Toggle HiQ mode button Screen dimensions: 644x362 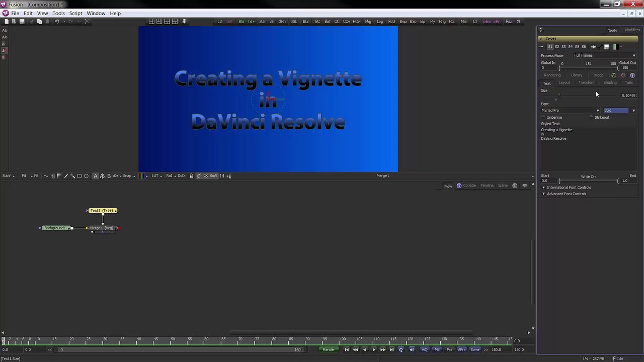(x=425, y=349)
